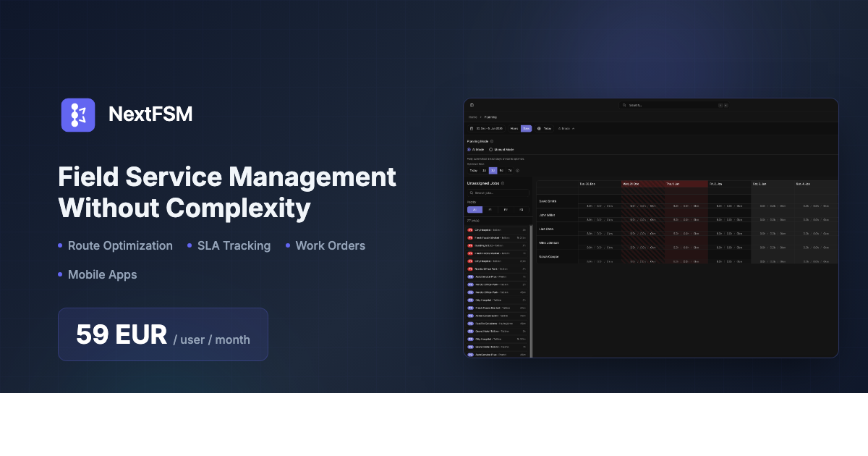The width and height of the screenshot is (868, 456).
Task: Click the P1 badge on BuildRight Ltd job
Action: [470, 245]
